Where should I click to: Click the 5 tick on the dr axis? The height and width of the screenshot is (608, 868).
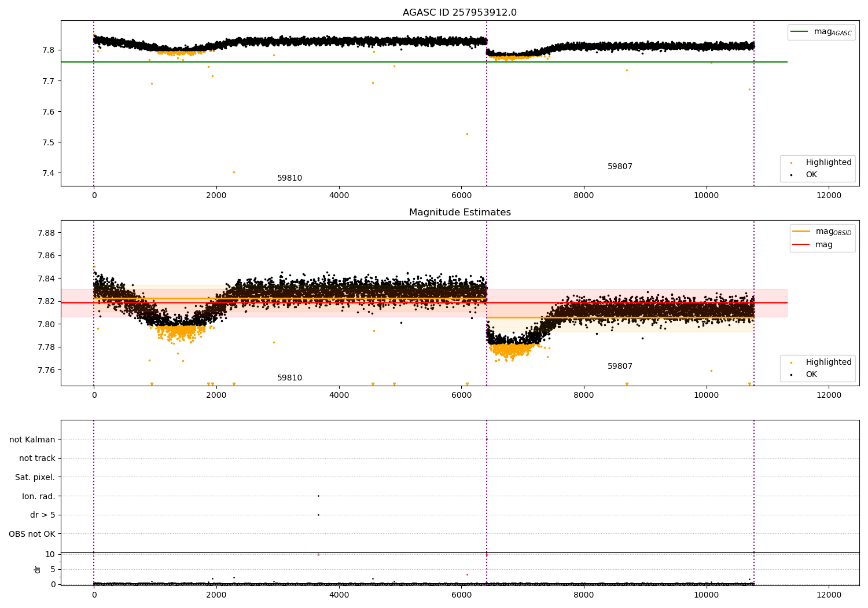[x=53, y=569]
